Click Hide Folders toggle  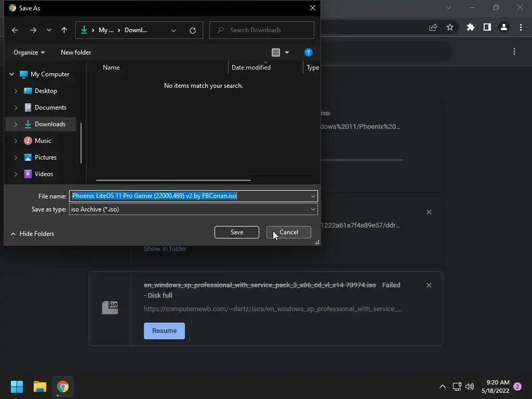point(33,234)
